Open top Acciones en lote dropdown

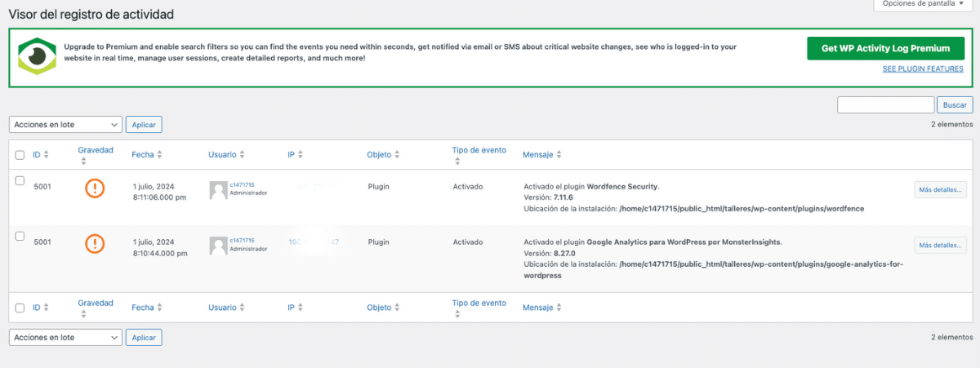click(x=65, y=125)
